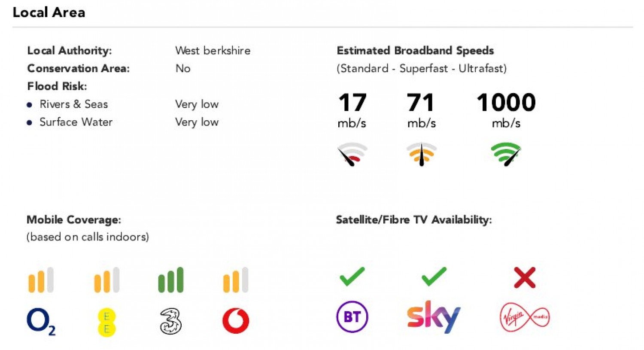The width and height of the screenshot is (644, 350).
Task: Click the purple BT logo
Action: click(x=352, y=317)
